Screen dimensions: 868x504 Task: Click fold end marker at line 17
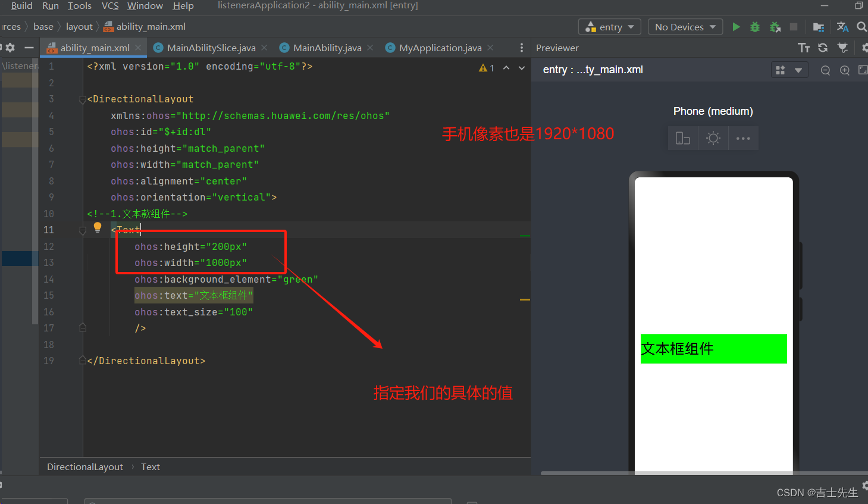(83, 328)
